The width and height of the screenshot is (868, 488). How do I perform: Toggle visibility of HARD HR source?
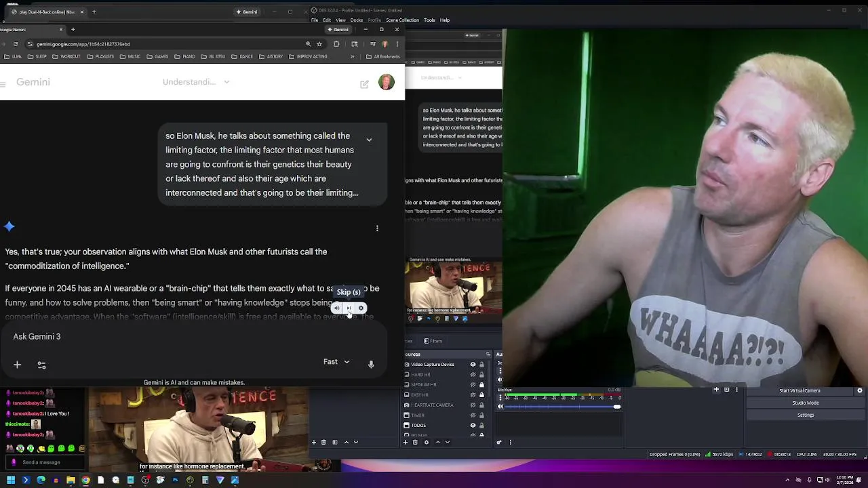click(x=473, y=375)
